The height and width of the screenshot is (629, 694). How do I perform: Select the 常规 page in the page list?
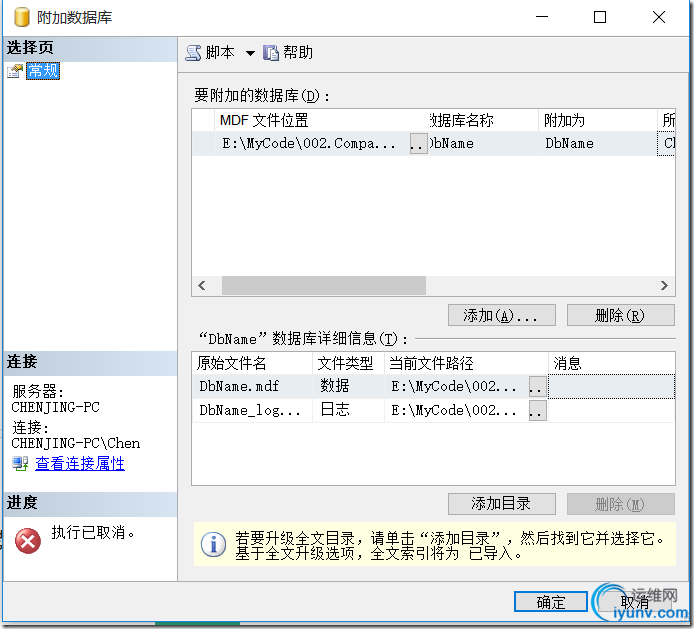coord(43,71)
